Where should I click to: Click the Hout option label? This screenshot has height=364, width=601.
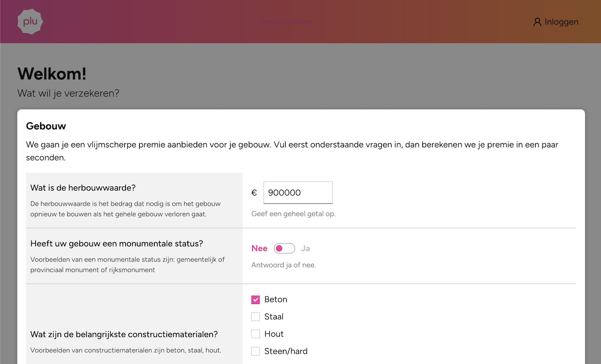coord(274,334)
